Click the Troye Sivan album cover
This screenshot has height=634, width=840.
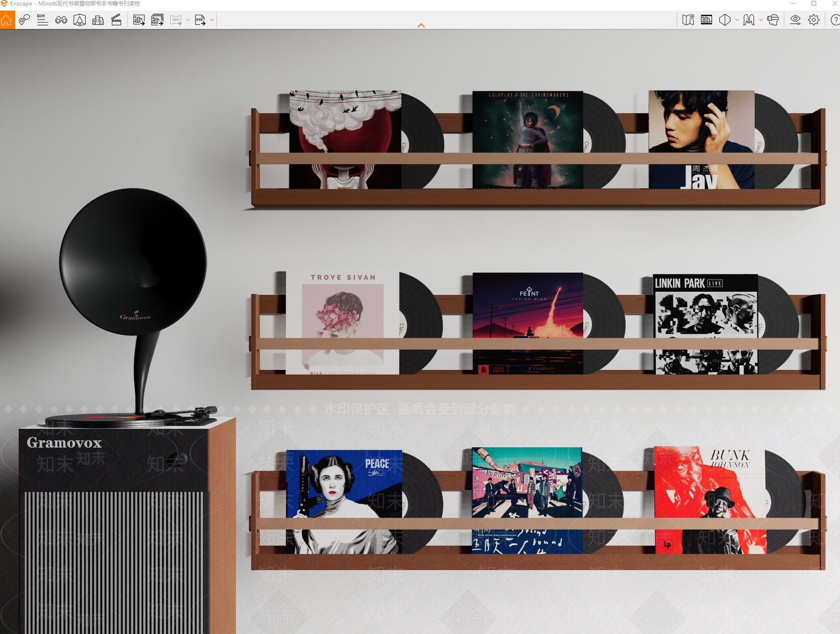(x=343, y=323)
